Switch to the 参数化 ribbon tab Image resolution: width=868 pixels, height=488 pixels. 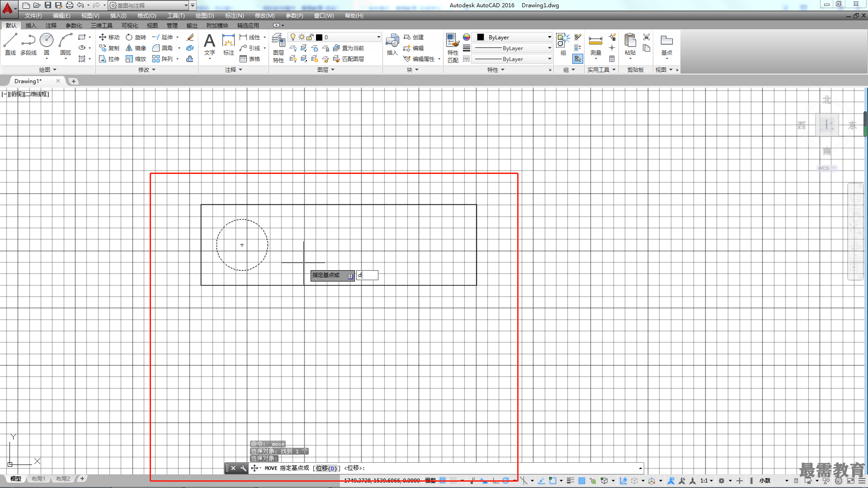click(x=74, y=25)
